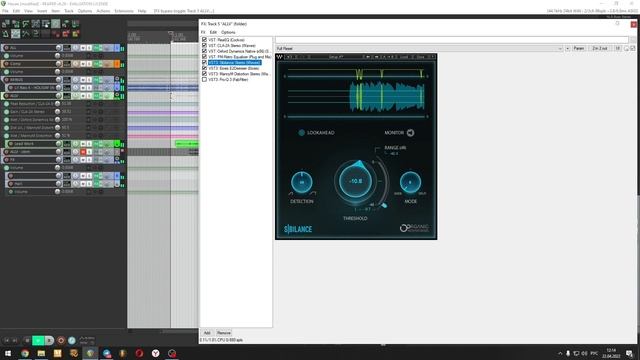This screenshot has width=640, height=360.
Task: Click the red mute button on the ALLV-stem track
Action: 83,152
